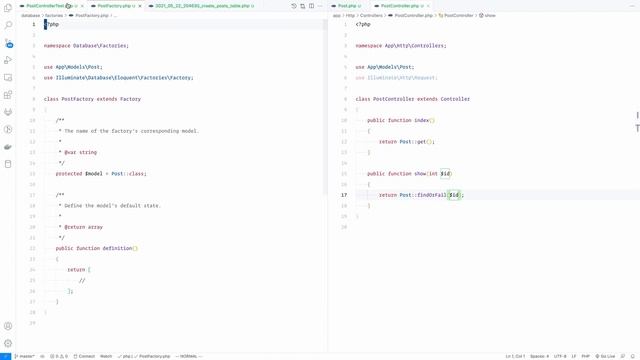Click 'return Post::get();' in right editor
Screen dimensions: 640x360
point(407,142)
